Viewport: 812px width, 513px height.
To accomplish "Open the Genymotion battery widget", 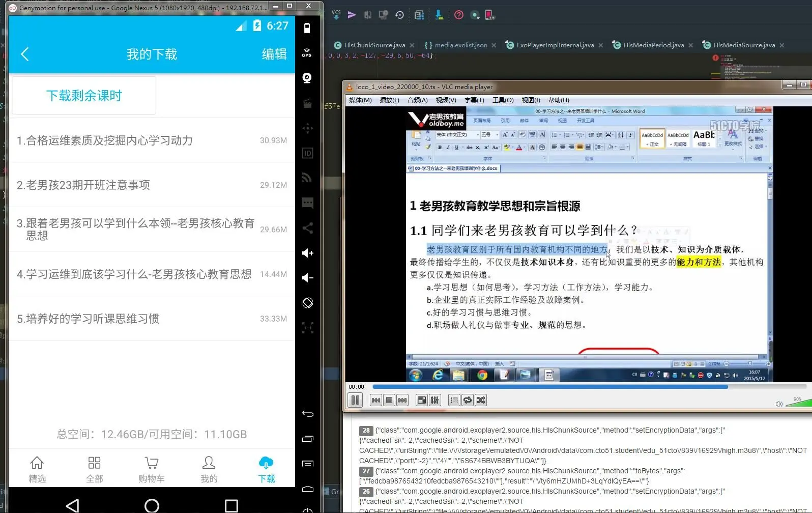I will [307, 28].
